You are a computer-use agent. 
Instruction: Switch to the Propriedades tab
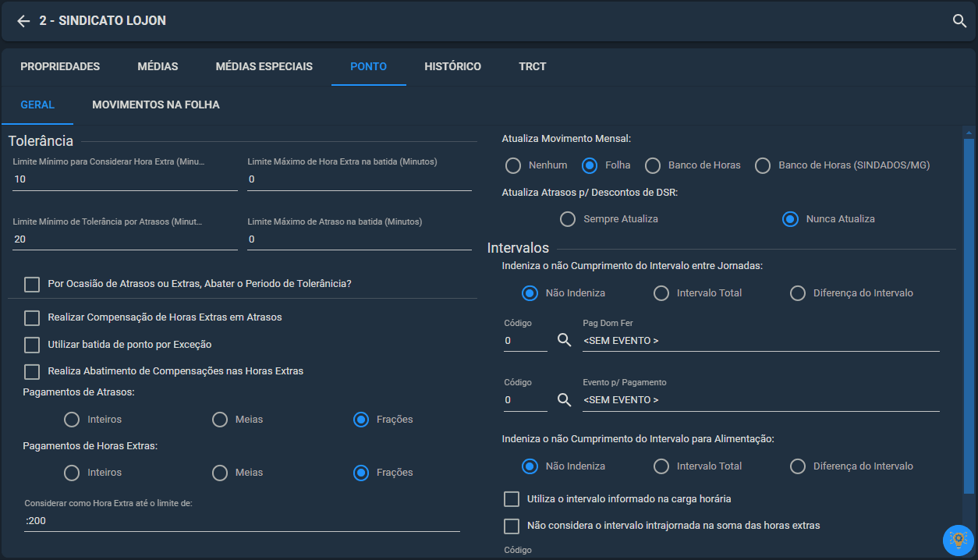click(x=60, y=66)
